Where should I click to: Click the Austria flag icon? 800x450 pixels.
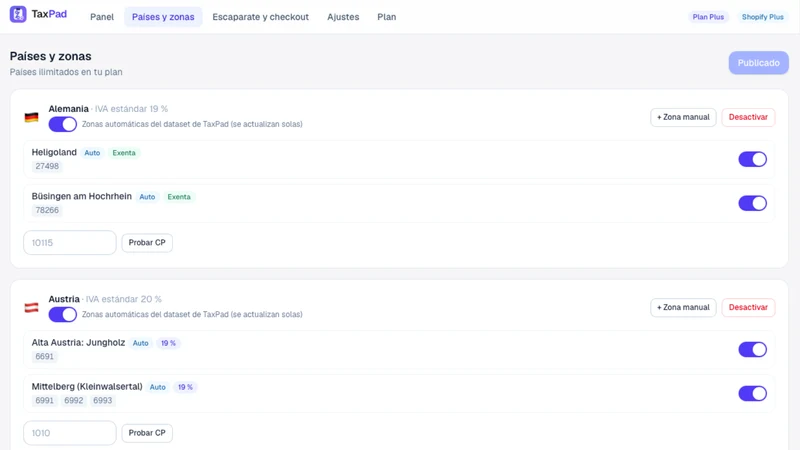pyautogui.click(x=32, y=308)
